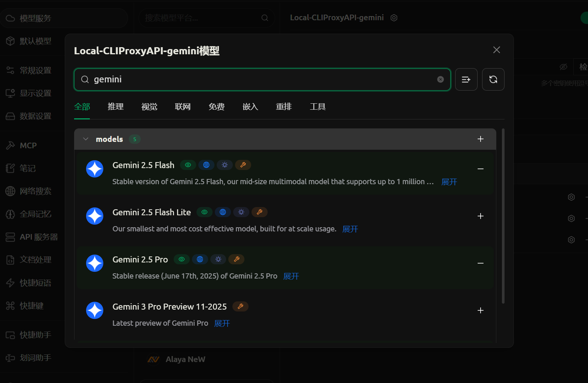This screenshot has height=383, width=588.
Task: Click the vision eye badge on Gemini 2.5 Pro
Action: 182,259
